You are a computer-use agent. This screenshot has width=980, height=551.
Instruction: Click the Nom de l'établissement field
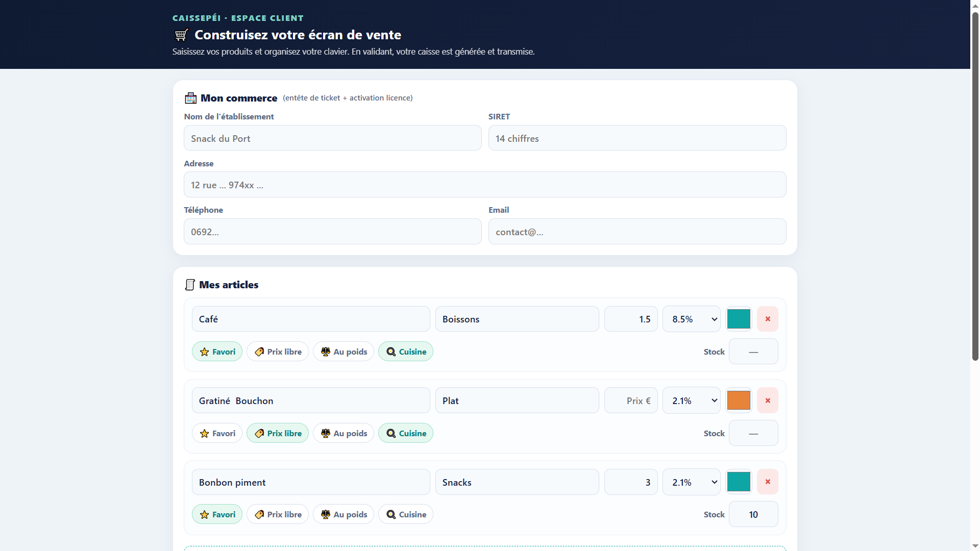333,138
